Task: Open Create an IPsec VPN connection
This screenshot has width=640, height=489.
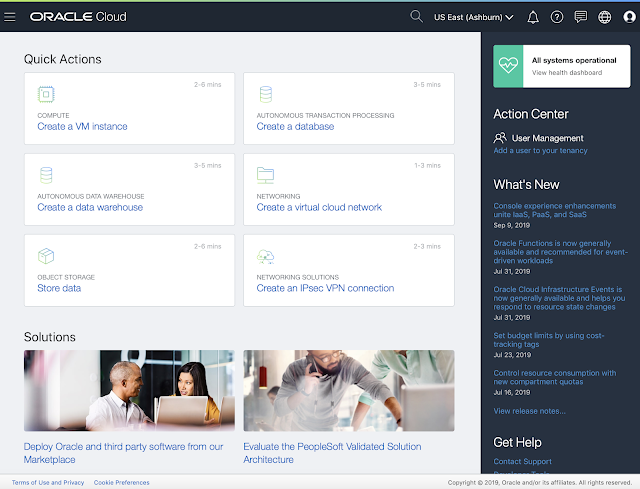Action: click(x=325, y=288)
